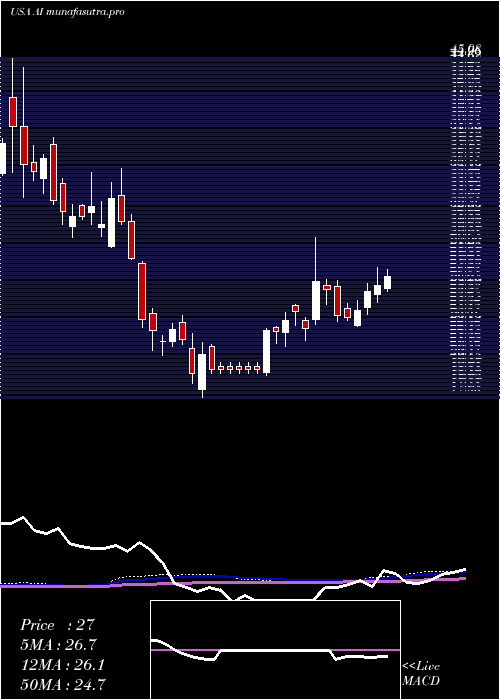Image resolution: width=500 pixels, height=700 pixels.
Task: Click the "USA AI munafasutra.pro" chart title
Action: (x=67, y=12)
